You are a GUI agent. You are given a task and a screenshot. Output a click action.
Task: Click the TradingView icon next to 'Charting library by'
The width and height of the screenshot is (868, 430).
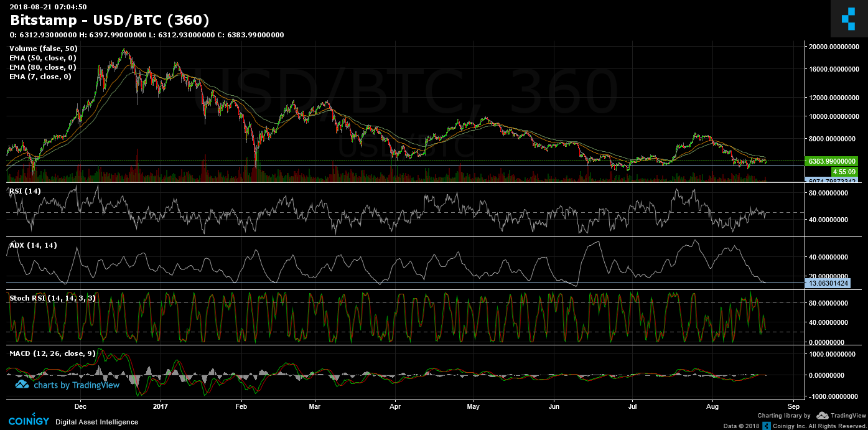[x=822, y=415]
